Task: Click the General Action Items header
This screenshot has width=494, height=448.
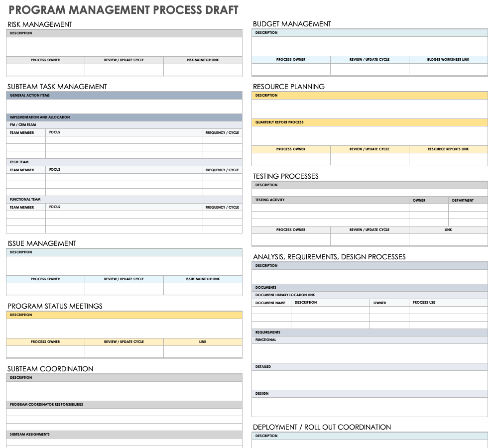Action: (124, 95)
